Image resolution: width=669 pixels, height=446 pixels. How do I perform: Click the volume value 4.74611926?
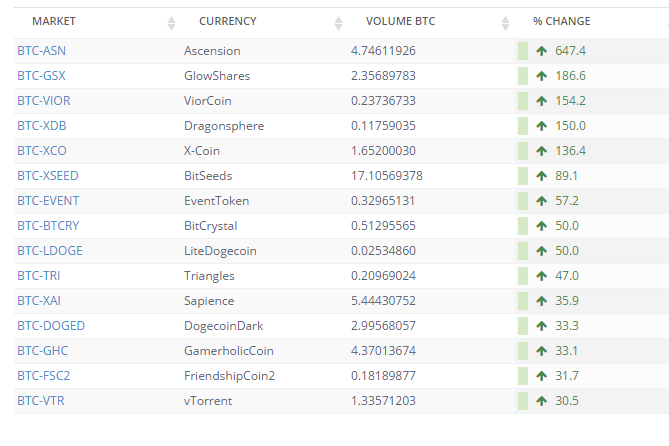(x=383, y=51)
